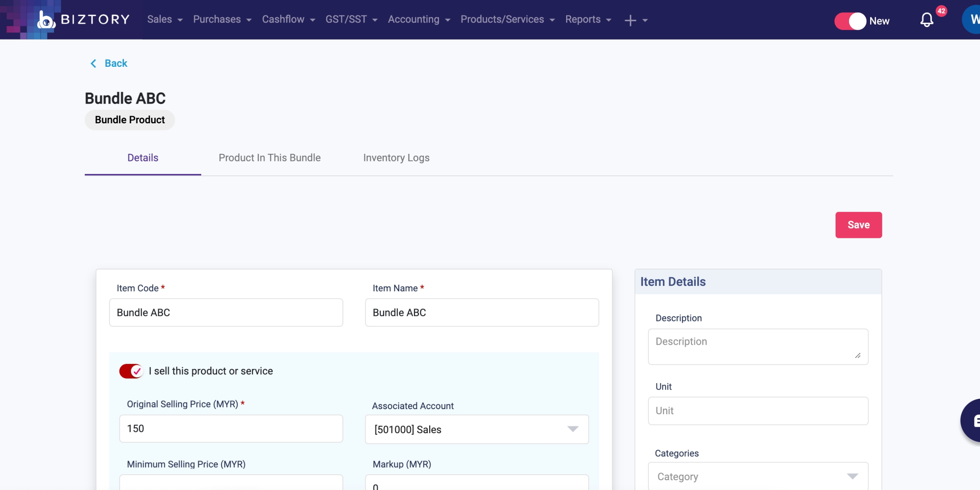Click the Unit input field
This screenshot has height=490, width=980.
[758, 411]
